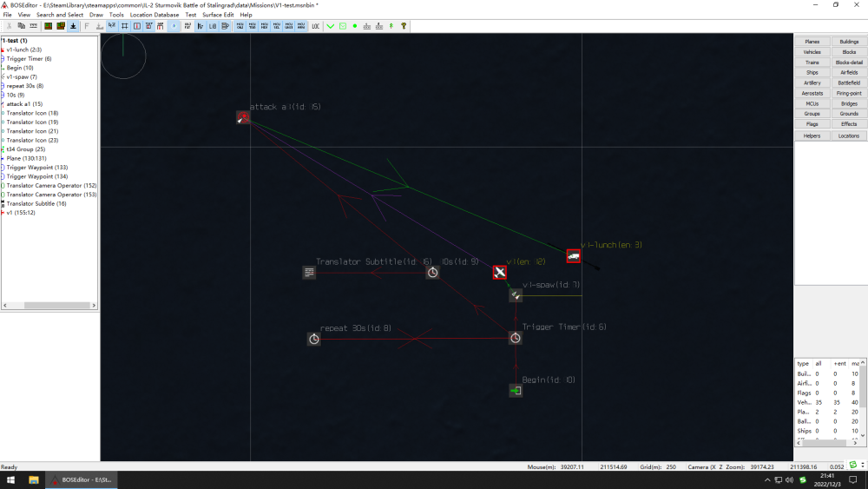The image size is (868, 489).
Task: Click the Effects category button
Action: coord(849,124)
